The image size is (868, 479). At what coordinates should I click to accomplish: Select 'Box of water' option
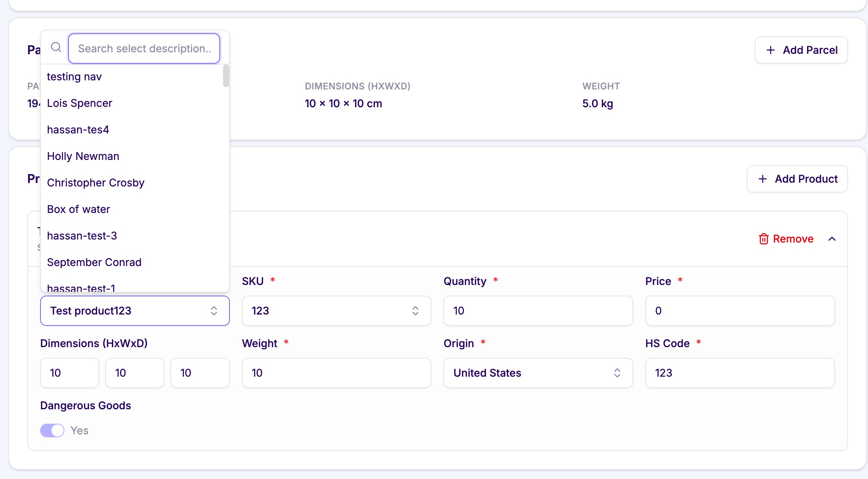(x=78, y=209)
